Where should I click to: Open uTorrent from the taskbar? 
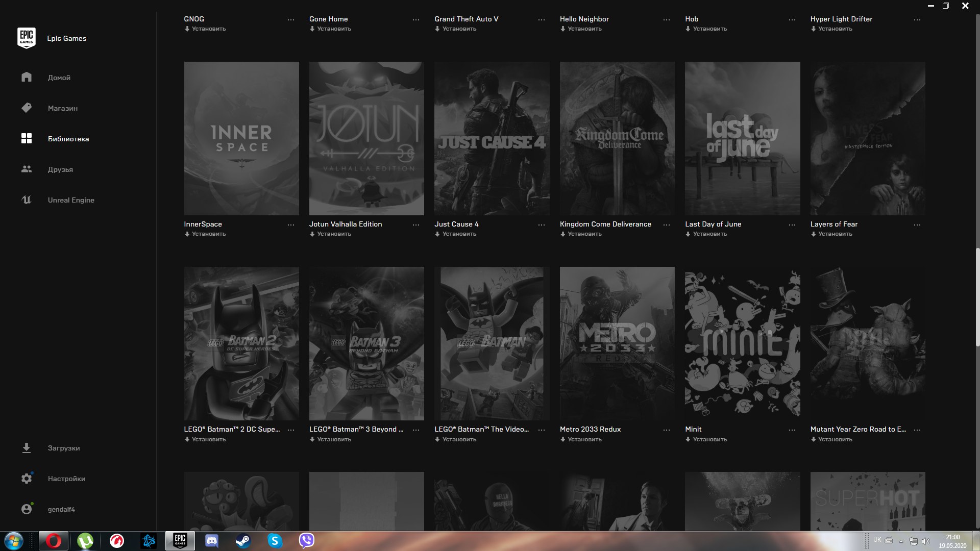point(85,541)
